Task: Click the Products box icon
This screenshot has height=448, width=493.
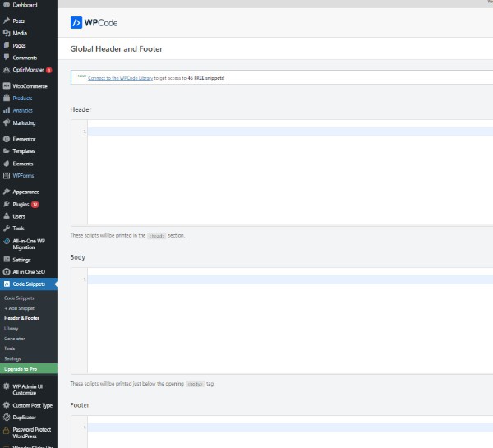Action: [x=7, y=98]
